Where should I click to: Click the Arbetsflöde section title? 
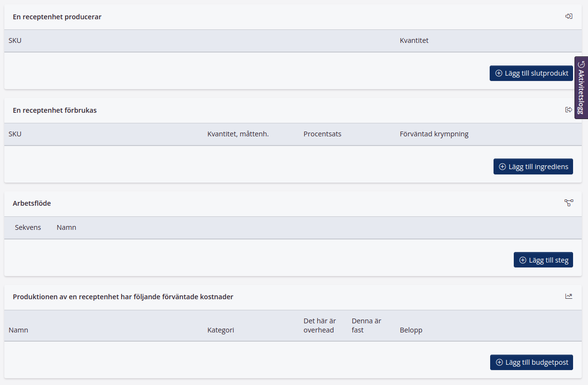coord(32,203)
